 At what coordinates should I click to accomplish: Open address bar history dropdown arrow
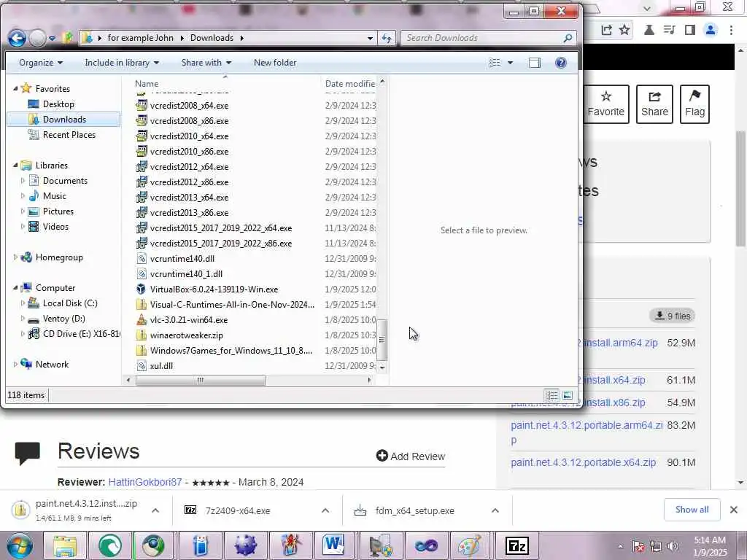[x=370, y=38]
